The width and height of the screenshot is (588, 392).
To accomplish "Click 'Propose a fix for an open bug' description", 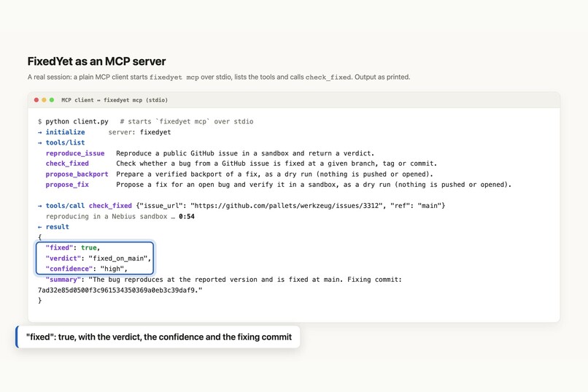I will tap(314, 185).
